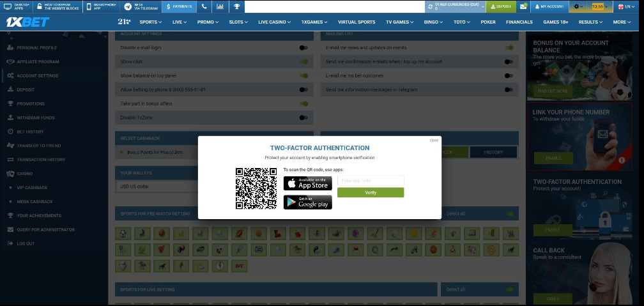Expand the More dropdown menu
Screen dimensions: 644x306
tap(622, 22)
